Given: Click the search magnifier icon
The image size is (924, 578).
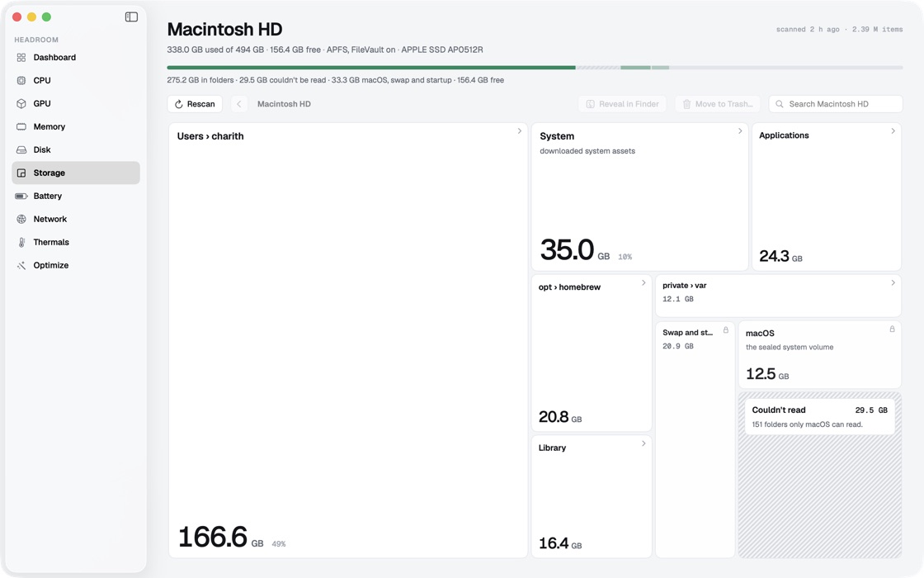Looking at the screenshot, I should [779, 104].
